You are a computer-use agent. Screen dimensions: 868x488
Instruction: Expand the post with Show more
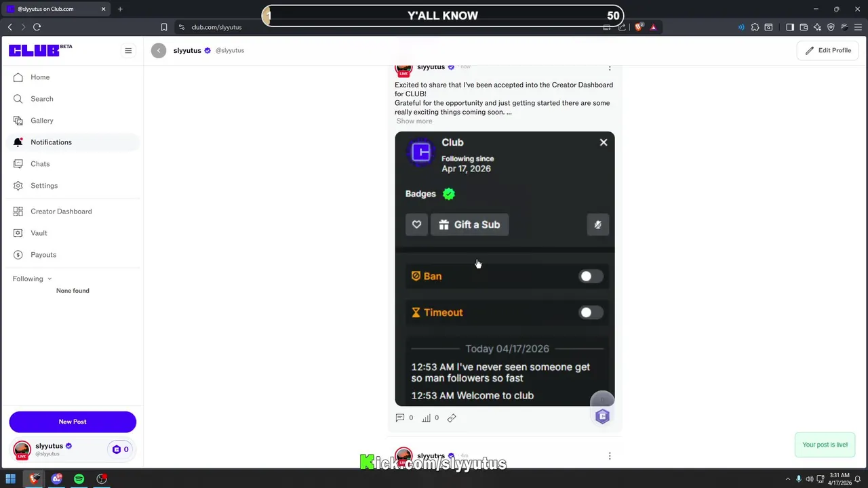tap(414, 121)
